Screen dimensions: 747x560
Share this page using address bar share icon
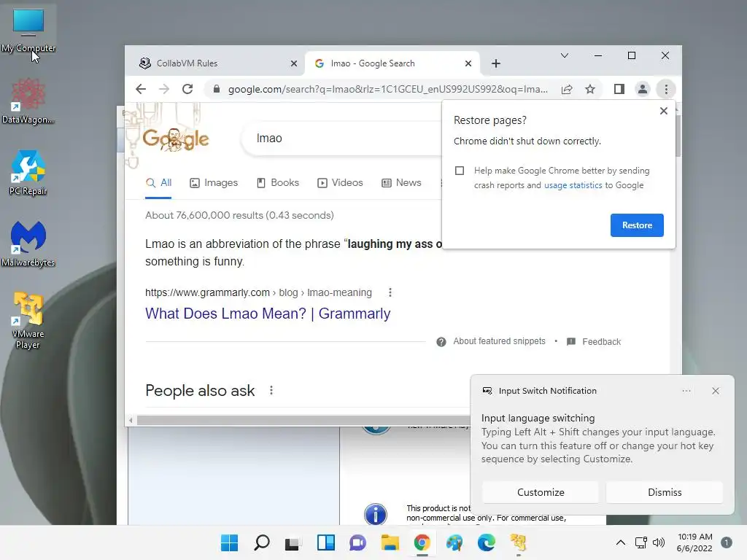(566, 89)
